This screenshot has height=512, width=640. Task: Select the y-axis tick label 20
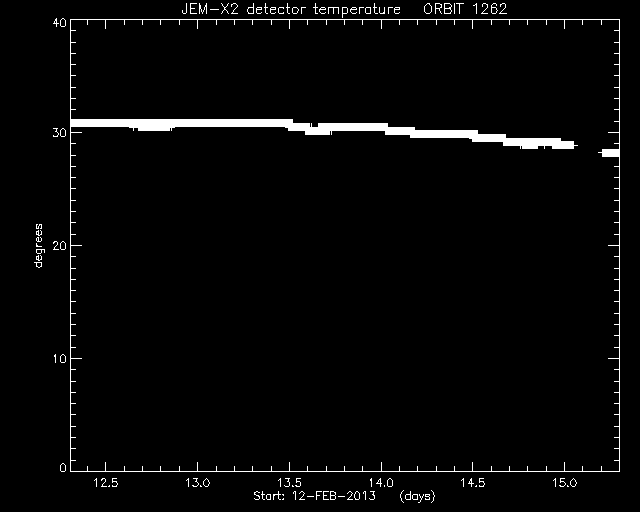pos(60,245)
